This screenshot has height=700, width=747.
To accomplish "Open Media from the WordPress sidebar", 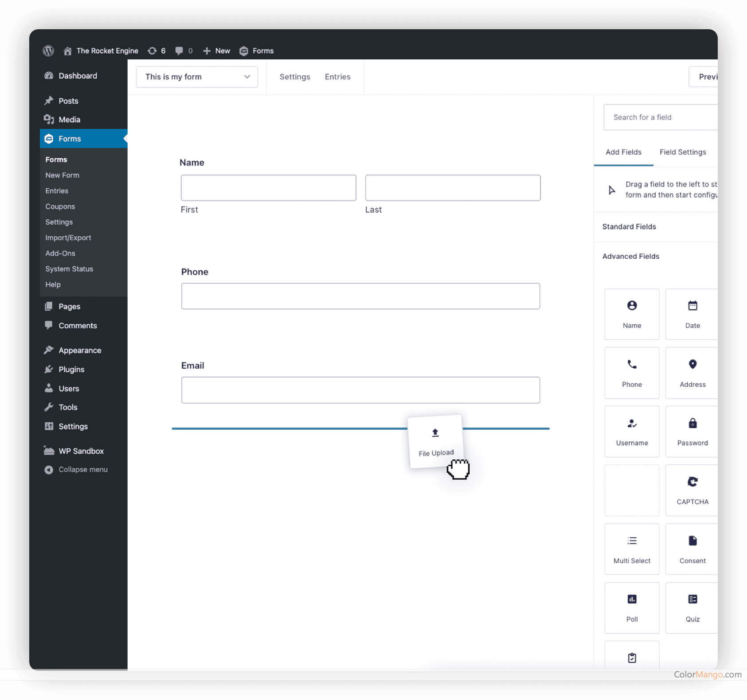I will [x=69, y=119].
